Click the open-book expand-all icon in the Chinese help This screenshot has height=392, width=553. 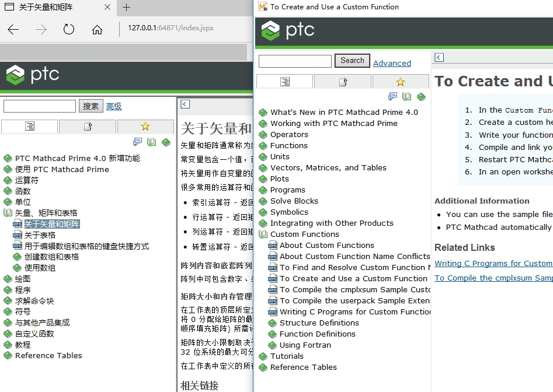[x=152, y=142]
